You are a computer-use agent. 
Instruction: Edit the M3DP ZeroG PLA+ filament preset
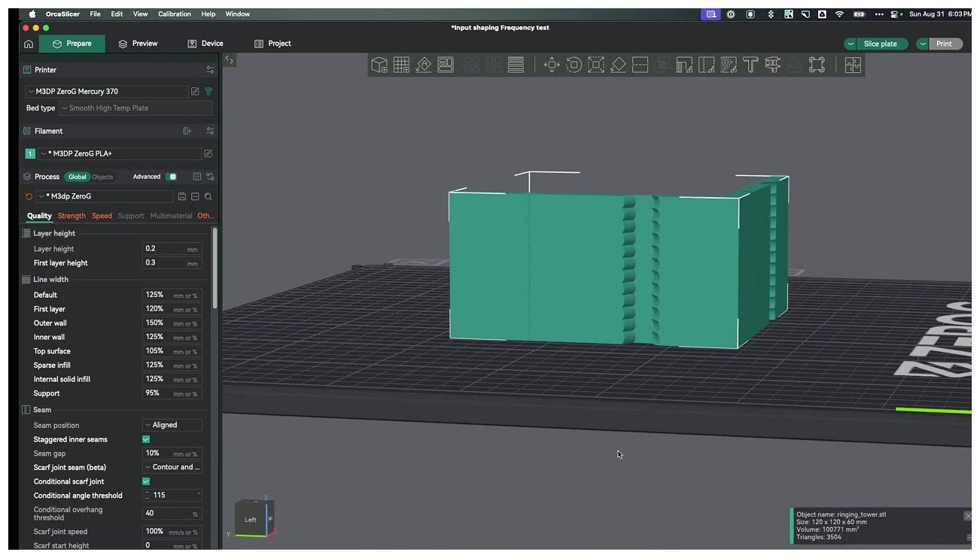[208, 153]
